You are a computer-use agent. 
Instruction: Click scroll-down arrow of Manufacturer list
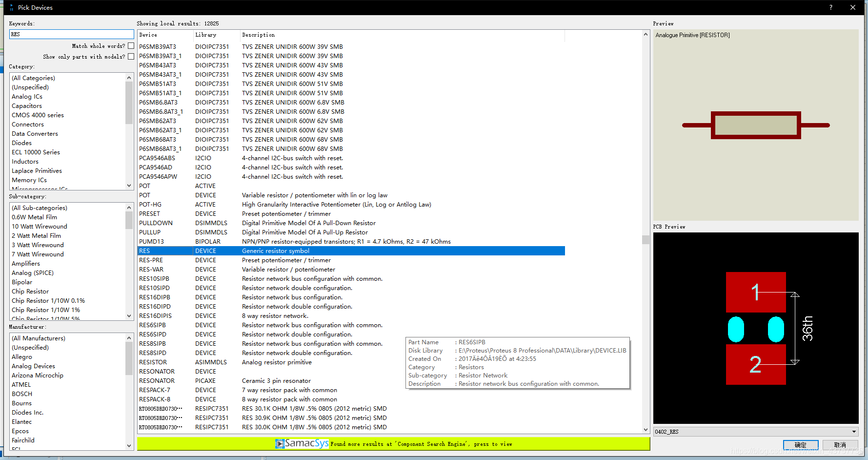point(129,445)
